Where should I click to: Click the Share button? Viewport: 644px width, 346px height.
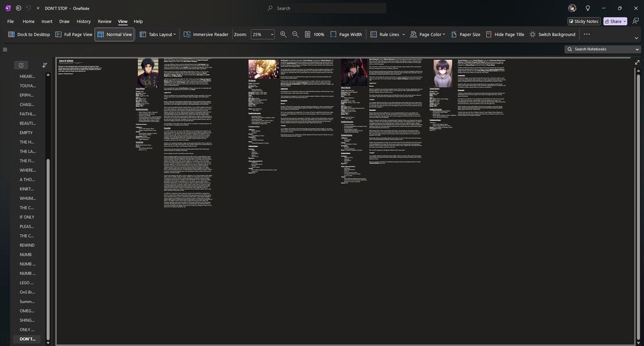click(x=615, y=21)
